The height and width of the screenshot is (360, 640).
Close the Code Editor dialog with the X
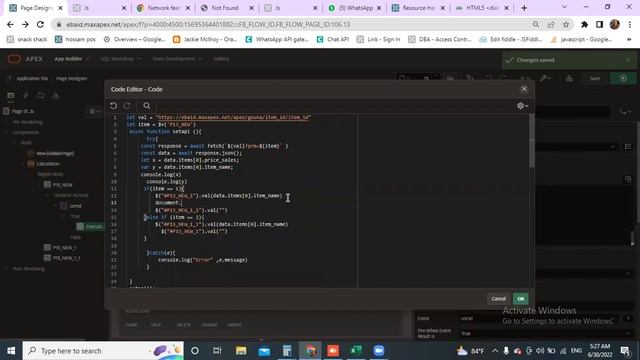pyautogui.click(x=524, y=89)
